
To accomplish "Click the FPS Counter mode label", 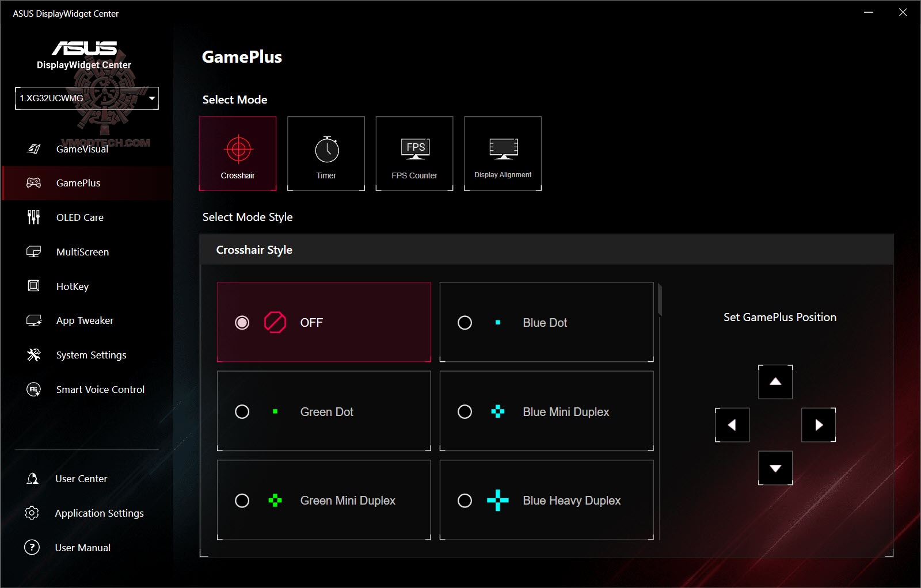I will [x=414, y=175].
